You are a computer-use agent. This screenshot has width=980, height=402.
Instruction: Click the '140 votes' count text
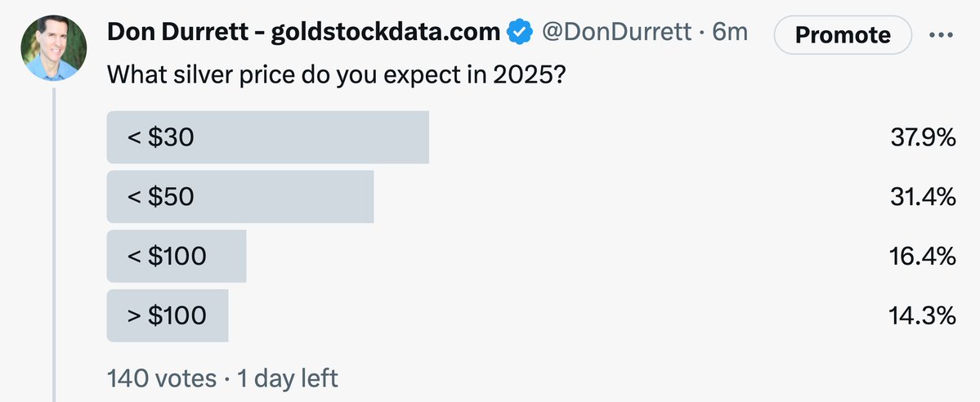[x=161, y=378]
